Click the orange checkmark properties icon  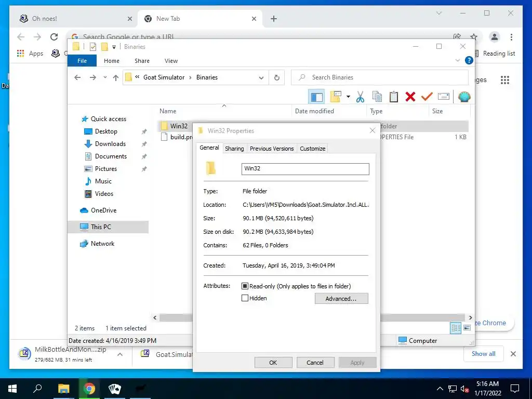coord(427,97)
